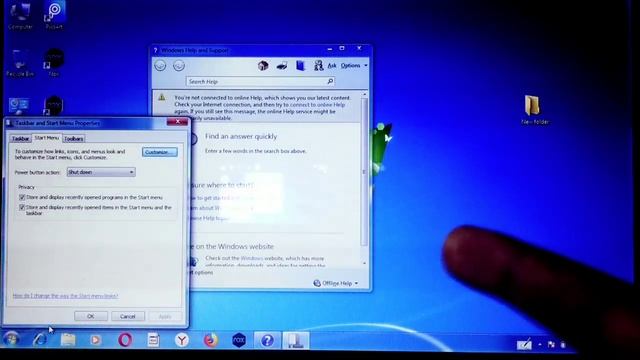This screenshot has height=360, width=640.
Task: Click OK in Taskbar Properties dialog
Action: click(x=91, y=316)
